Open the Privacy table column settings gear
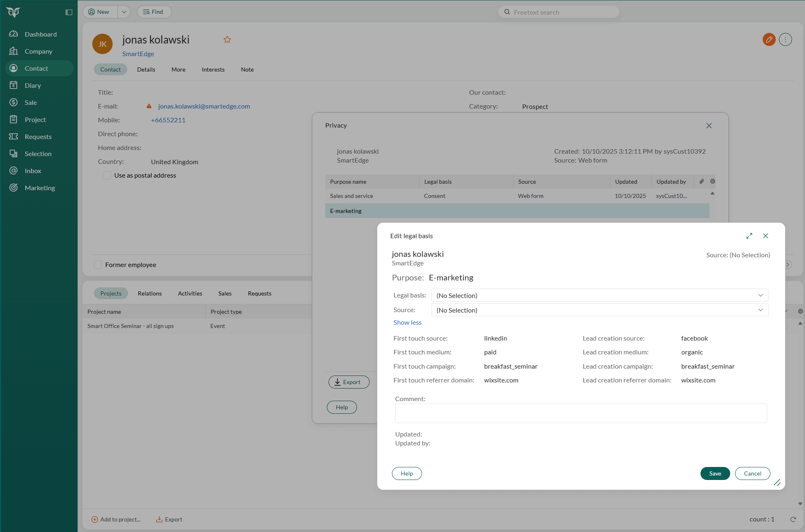This screenshot has width=805, height=532. pyautogui.click(x=712, y=181)
